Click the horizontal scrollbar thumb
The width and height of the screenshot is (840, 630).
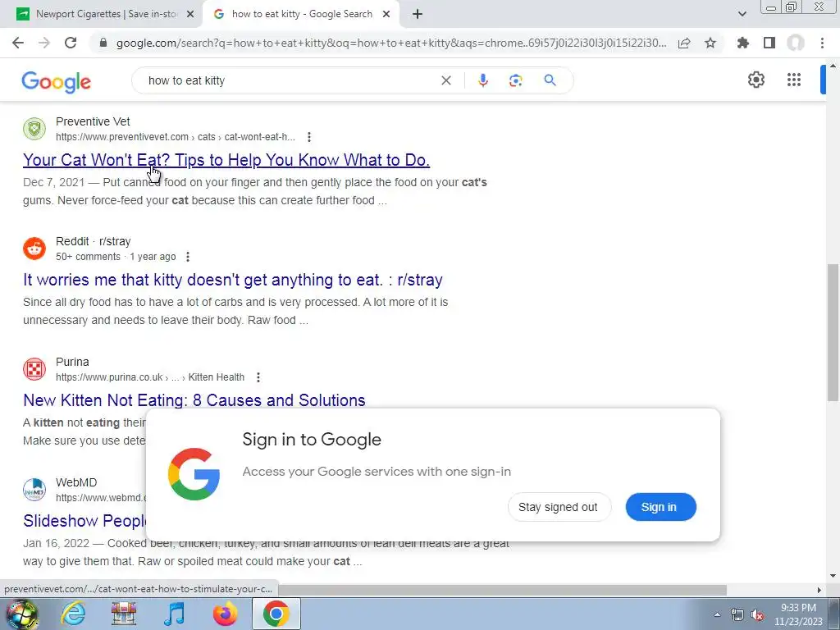pyautogui.click(x=503, y=590)
